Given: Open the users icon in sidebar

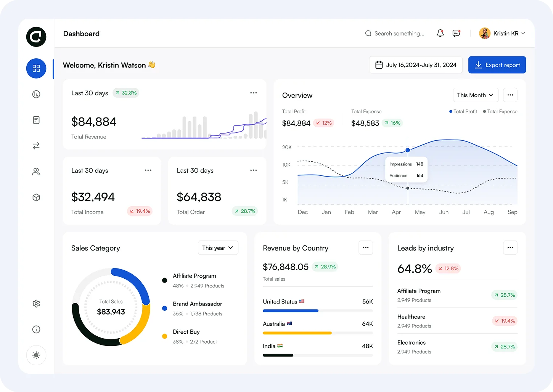Looking at the screenshot, I should click(x=36, y=172).
